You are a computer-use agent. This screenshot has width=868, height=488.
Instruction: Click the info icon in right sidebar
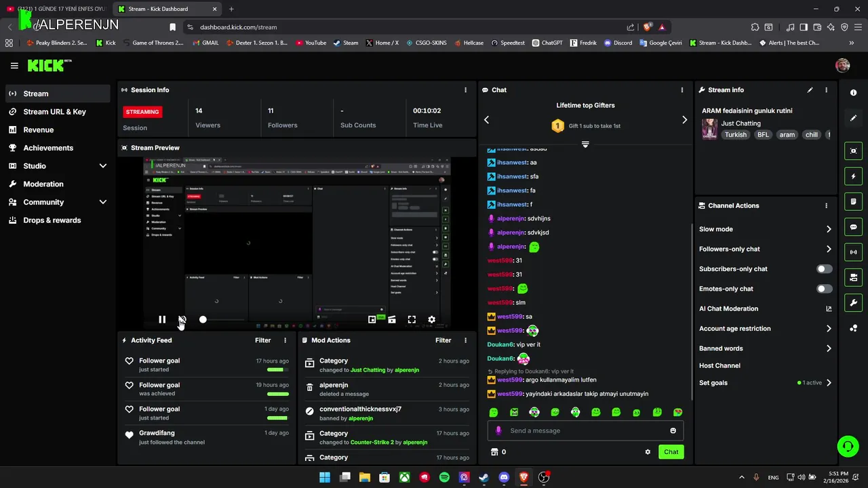click(x=853, y=93)
